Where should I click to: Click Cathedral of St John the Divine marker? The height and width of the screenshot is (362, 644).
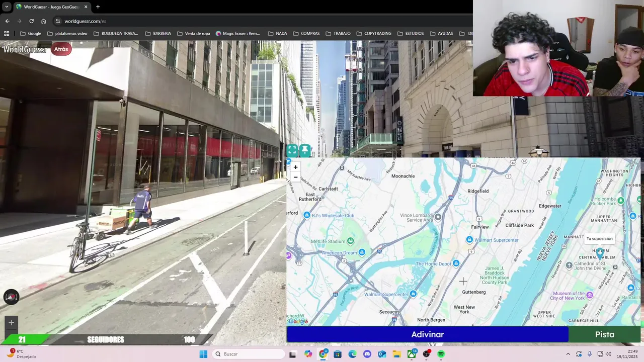pyautogui.click(x=569, y=265)
